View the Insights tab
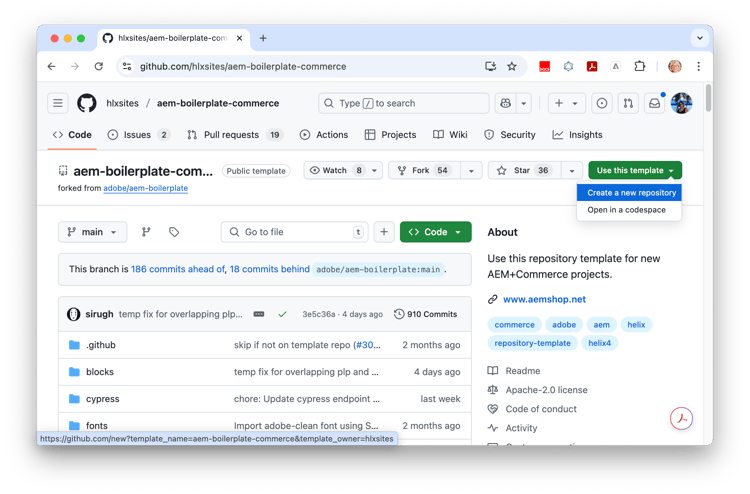The image size is (750, 494). pos(577,135)
